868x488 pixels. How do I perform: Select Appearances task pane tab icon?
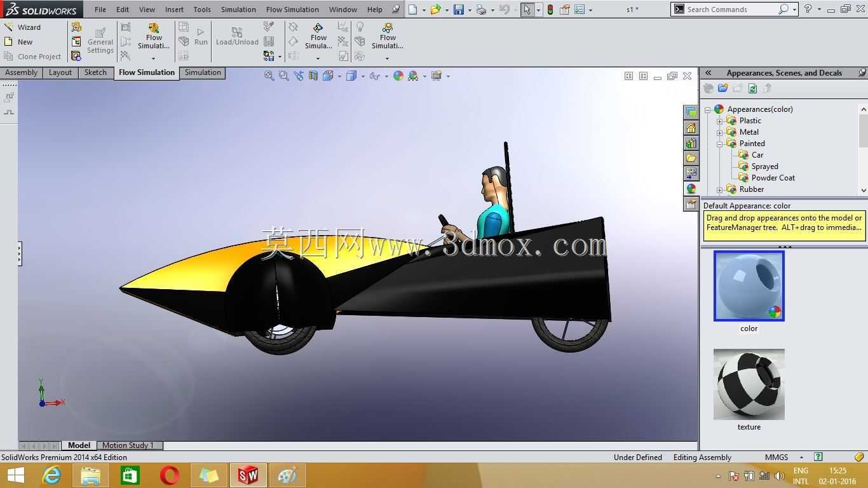(x=691, y=189)
